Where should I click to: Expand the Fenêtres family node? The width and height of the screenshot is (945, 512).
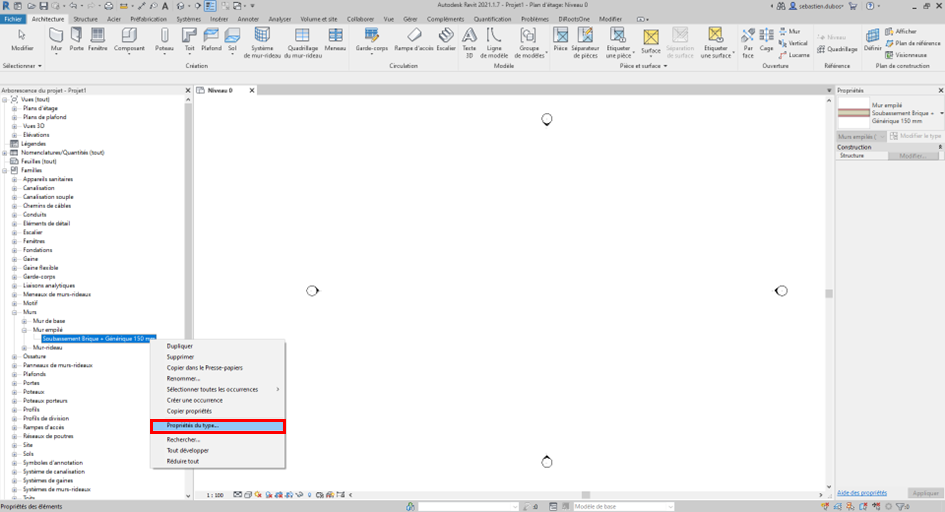click(x=14, y=241)
